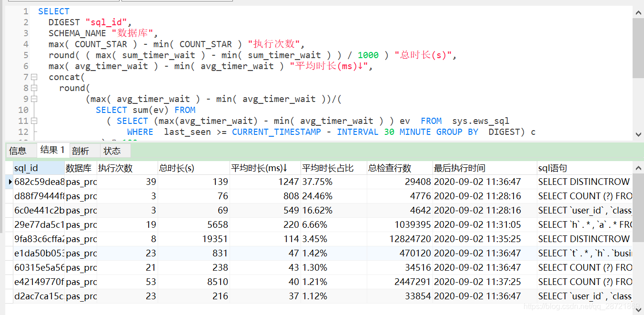Select cell 29e77da5c1 in sql_id column
The height and width of the screenshot is (315, 644).
pyautogui.click(x=40, y=224)
